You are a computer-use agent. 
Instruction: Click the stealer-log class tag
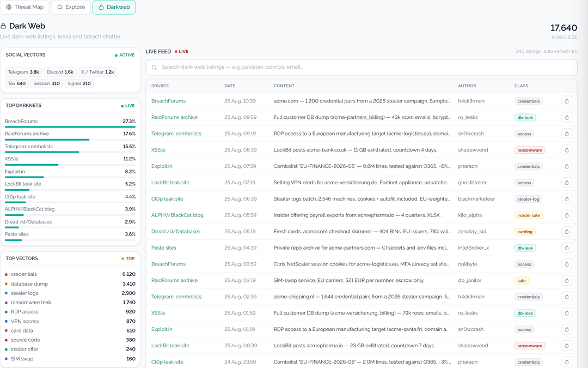528,199
